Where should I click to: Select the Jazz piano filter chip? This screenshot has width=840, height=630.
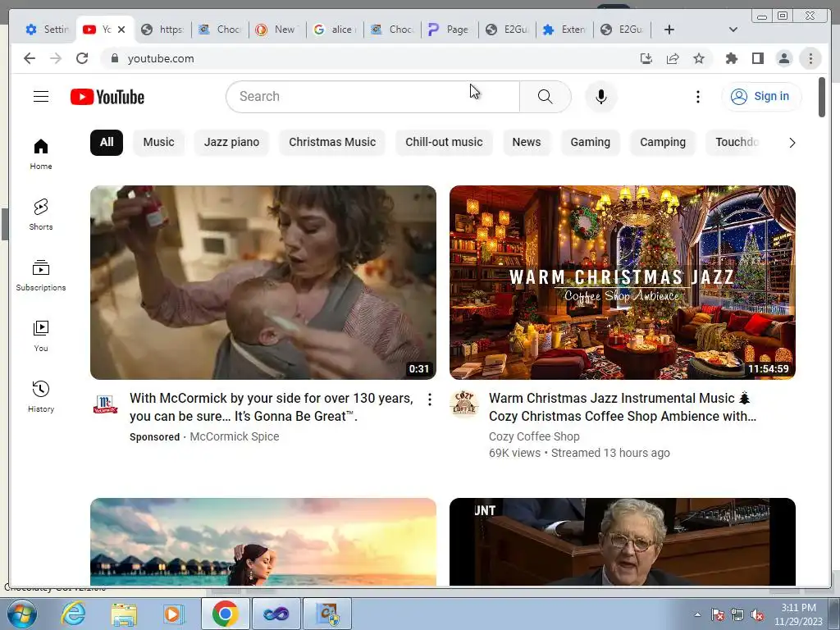tap(231, 143)
